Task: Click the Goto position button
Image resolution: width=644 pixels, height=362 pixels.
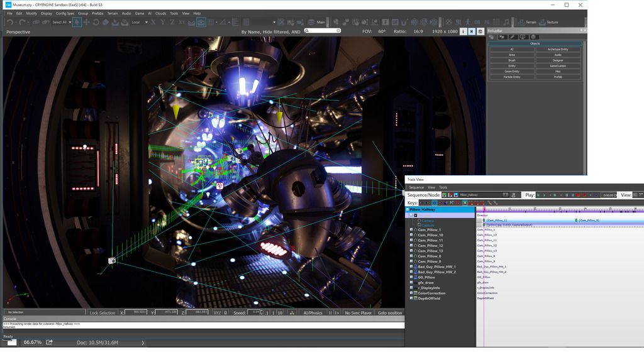Action: pos(390,313)
